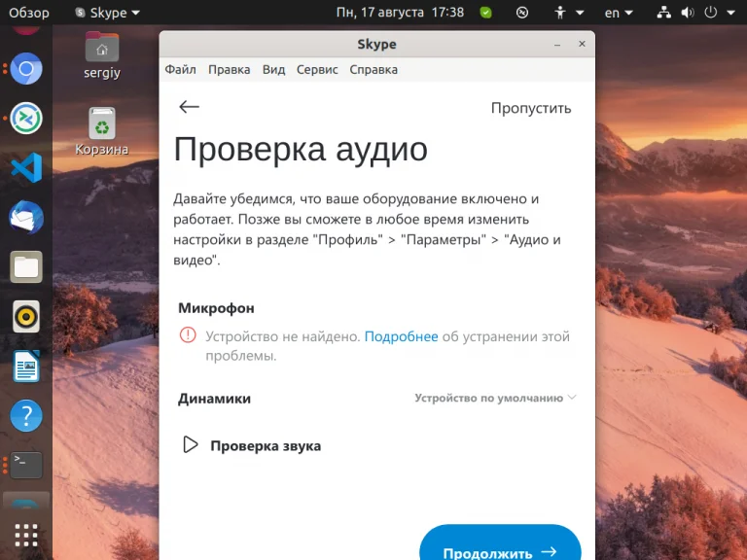
Task: Click the microphone error warning icon
Action: 188,335
